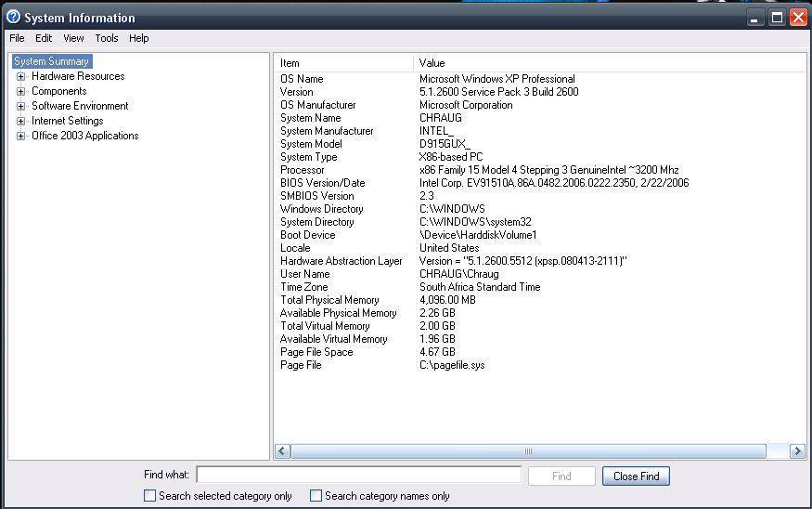
Task: Click the horizontal scrollbar left arrow
Action: 282,451
